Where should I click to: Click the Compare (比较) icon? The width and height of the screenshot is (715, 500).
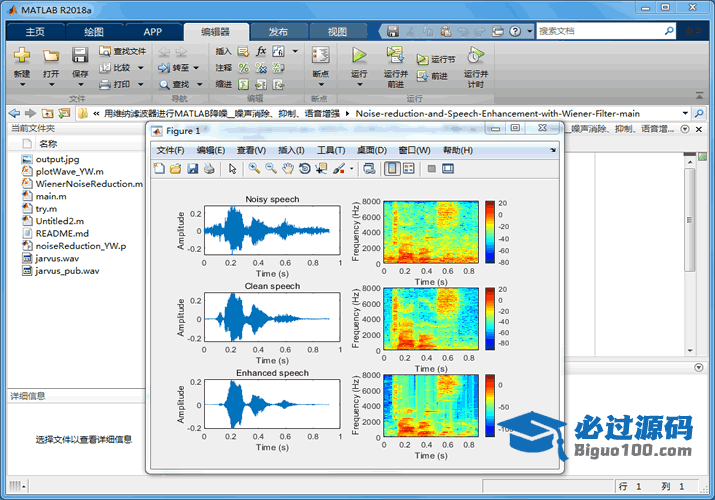pyautogui.click(x=105, y=68)
